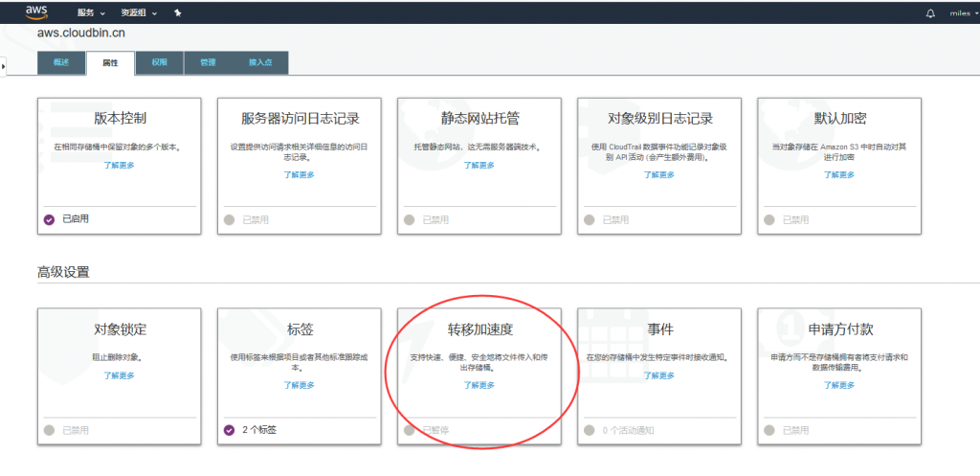The image size is (980, 476).
Task: Click 了解更多 under 服务器访问日志记录
Action: [300, 174]
